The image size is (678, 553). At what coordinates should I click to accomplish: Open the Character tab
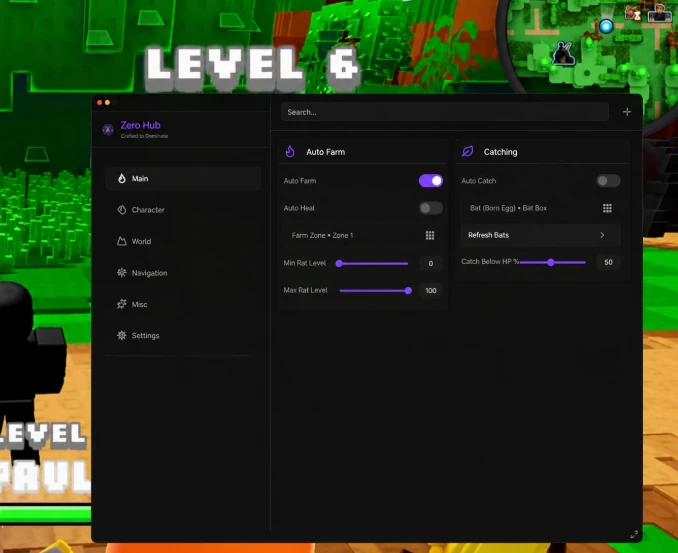click(183, 210)
